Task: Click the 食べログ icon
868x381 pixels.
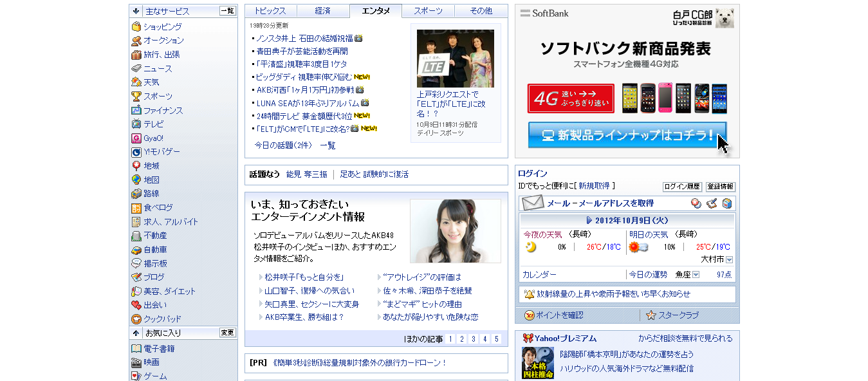Action: (x=136, y=208)
